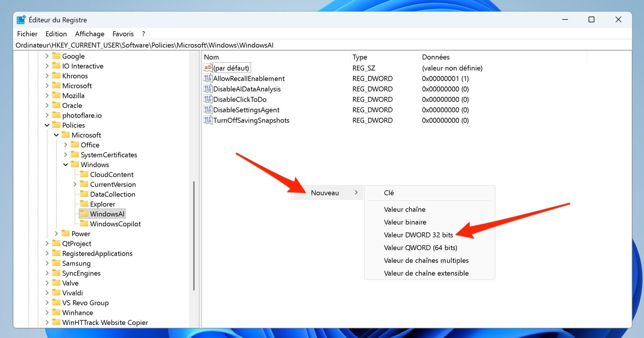Select the SyncEngines key
Viewport: 644px width, 338px height.
pyautogui.click(x=81, y=273)
